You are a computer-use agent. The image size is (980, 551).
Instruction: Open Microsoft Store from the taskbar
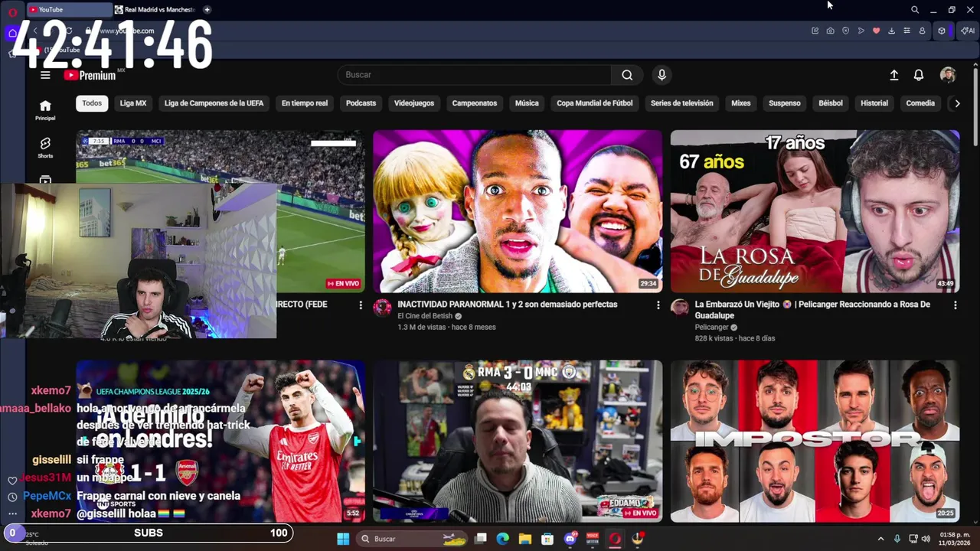pos(547,539)
